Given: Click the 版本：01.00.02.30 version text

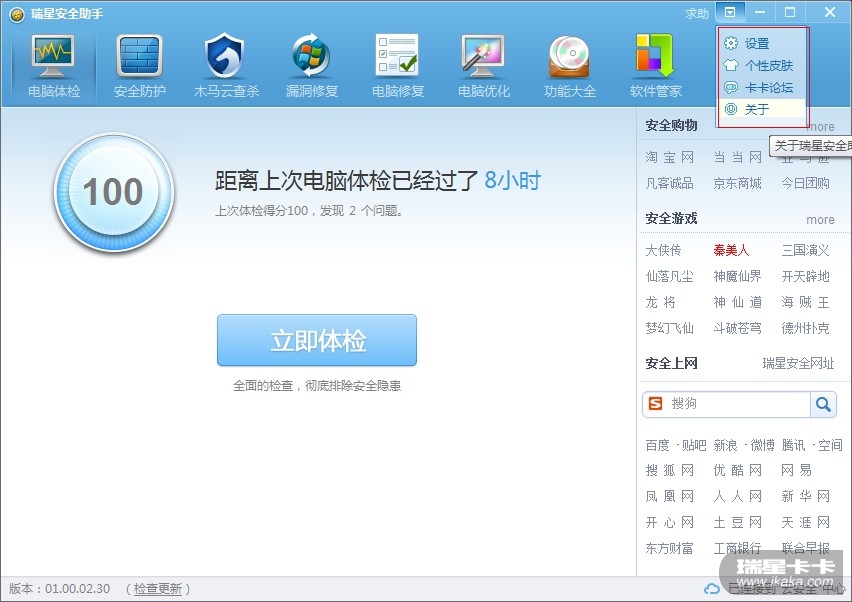Looking at the screenshot, I should (x=59, y=588).
